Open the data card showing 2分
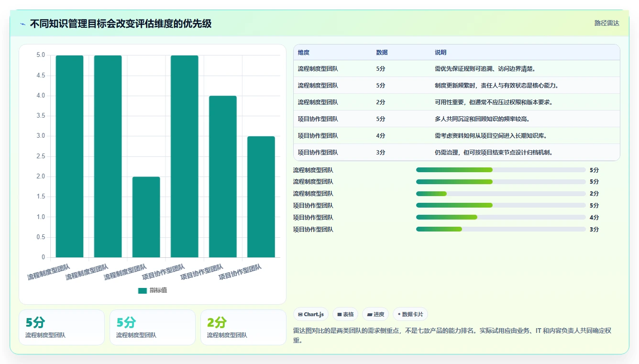The width and height of the screenshot is (639, 364). click(x=243, y=327)
